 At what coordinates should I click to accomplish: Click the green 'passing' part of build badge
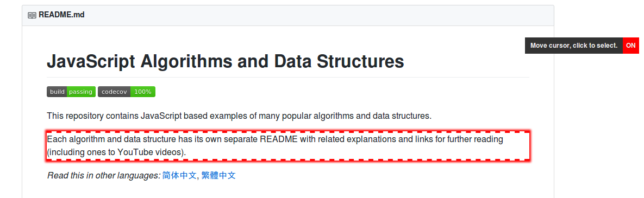(81, 92)
